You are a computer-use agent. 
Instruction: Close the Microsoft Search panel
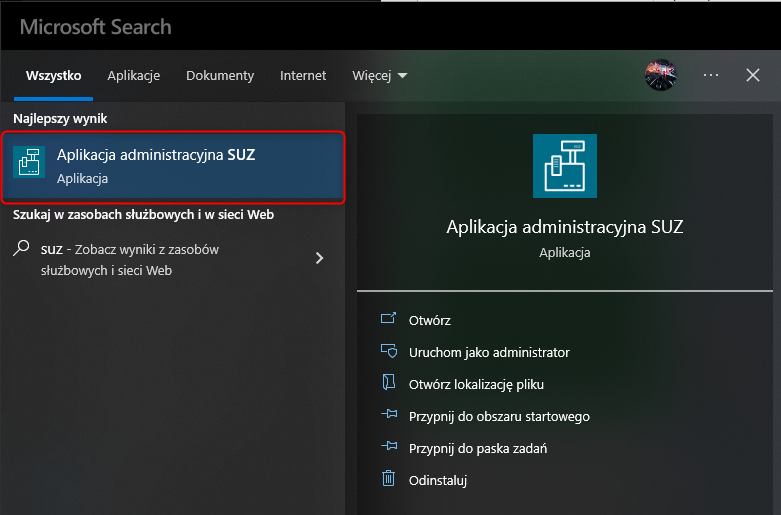tap(753, 75)
